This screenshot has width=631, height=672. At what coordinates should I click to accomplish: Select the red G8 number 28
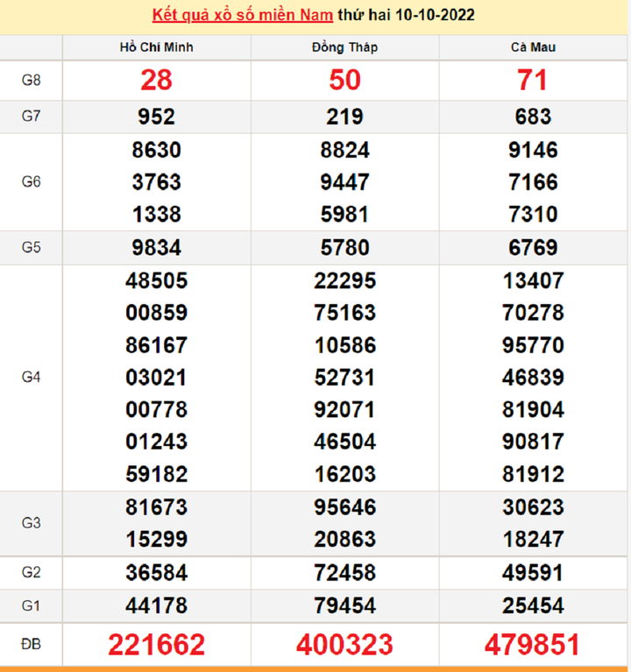156,81
